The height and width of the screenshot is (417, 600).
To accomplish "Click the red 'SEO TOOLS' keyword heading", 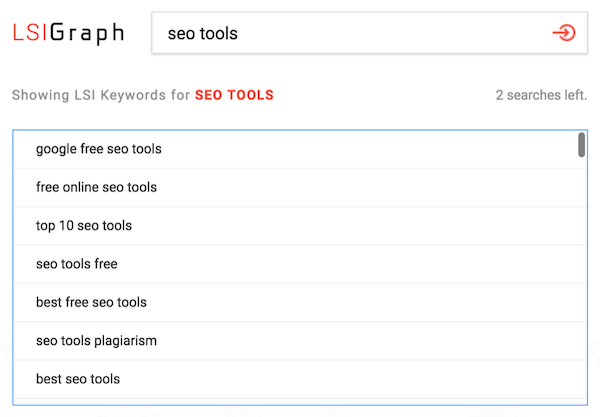I will [234, 96].
